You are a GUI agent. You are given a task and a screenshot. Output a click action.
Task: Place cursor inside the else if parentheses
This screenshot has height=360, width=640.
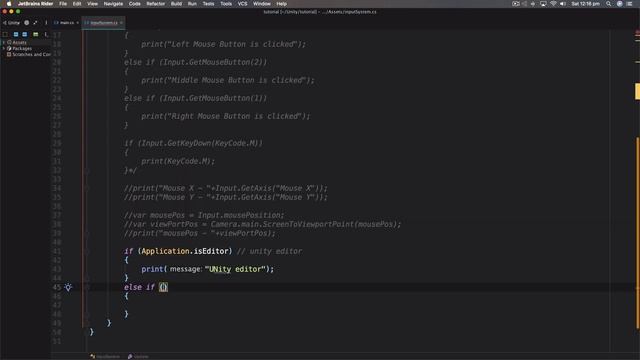tap(163, 287)
